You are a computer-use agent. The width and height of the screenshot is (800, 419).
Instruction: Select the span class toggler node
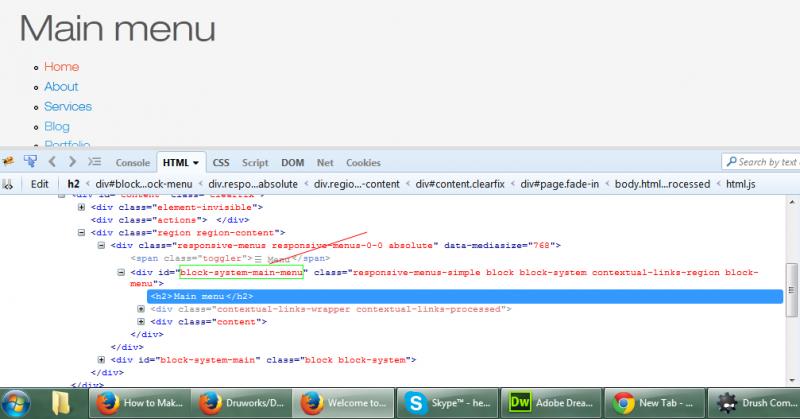click(x=230, y=259)
